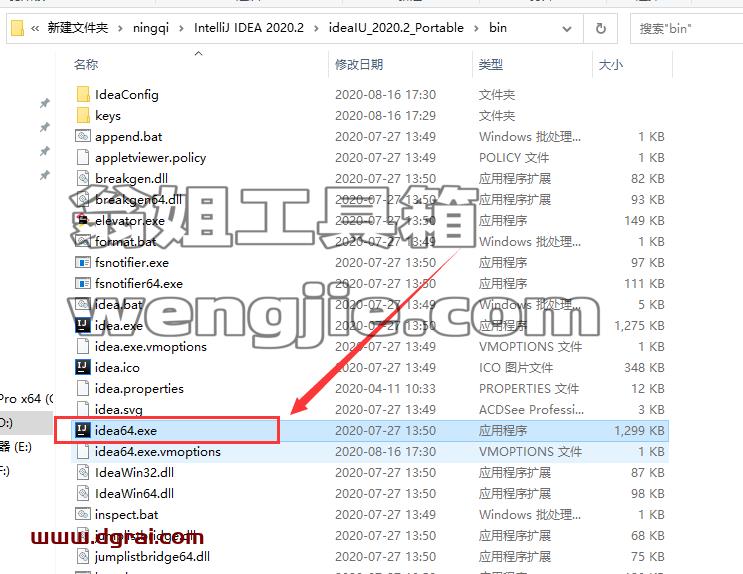Click the idea64.exe.vmoptions file icon

(x=83, y=451)
